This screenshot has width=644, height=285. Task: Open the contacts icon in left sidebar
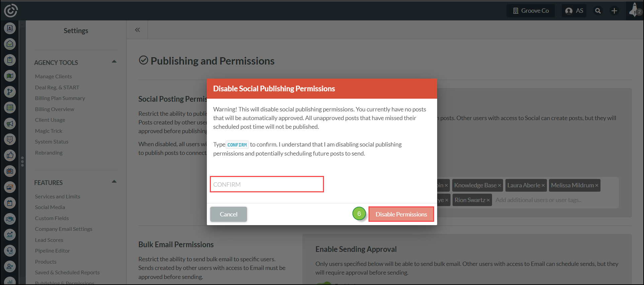point(10,28)
